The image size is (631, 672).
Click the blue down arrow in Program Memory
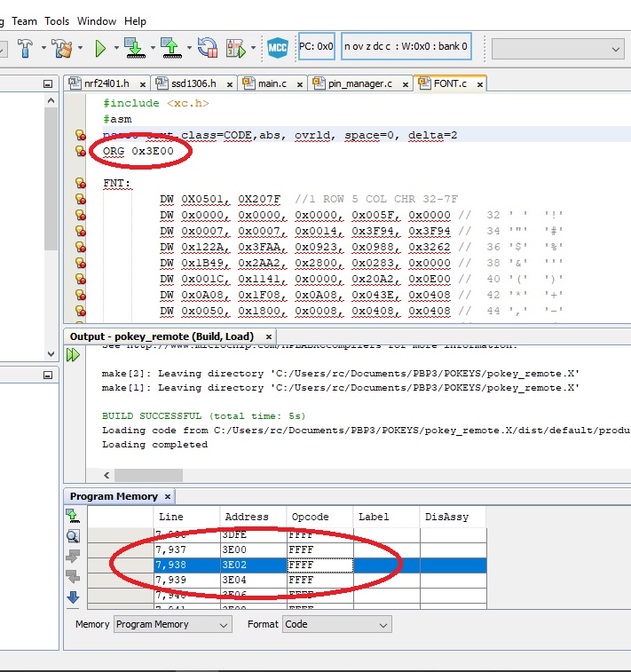point(73,597)
